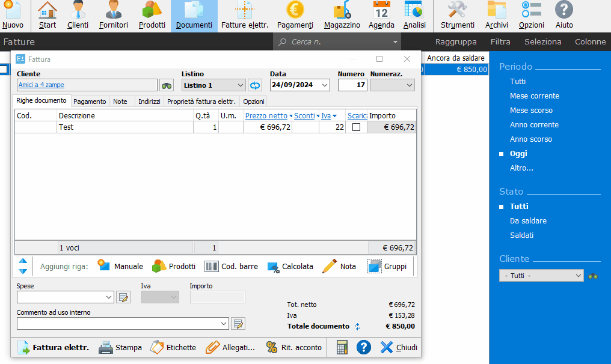Refresh prices with the Listino reload icon
The image size is (611, 364).
pyautogui.click(x=255, y=85)
